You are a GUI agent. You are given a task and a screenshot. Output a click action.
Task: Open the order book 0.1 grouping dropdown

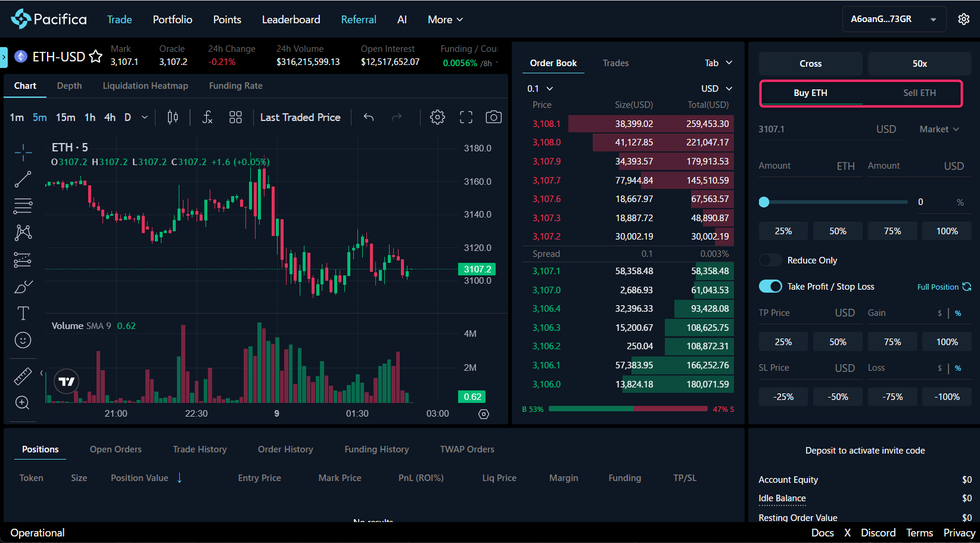pos(540,89)
